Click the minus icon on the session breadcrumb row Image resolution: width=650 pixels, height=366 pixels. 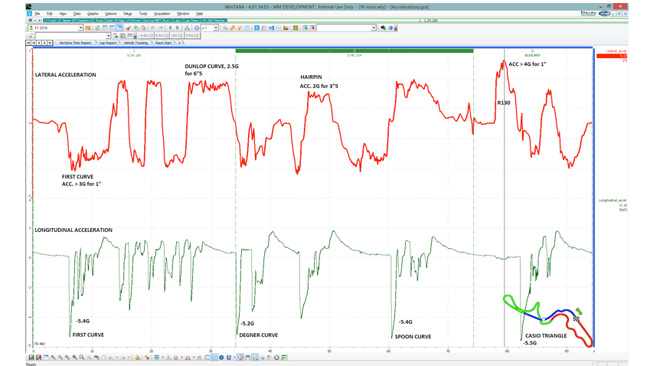(35, 20)
